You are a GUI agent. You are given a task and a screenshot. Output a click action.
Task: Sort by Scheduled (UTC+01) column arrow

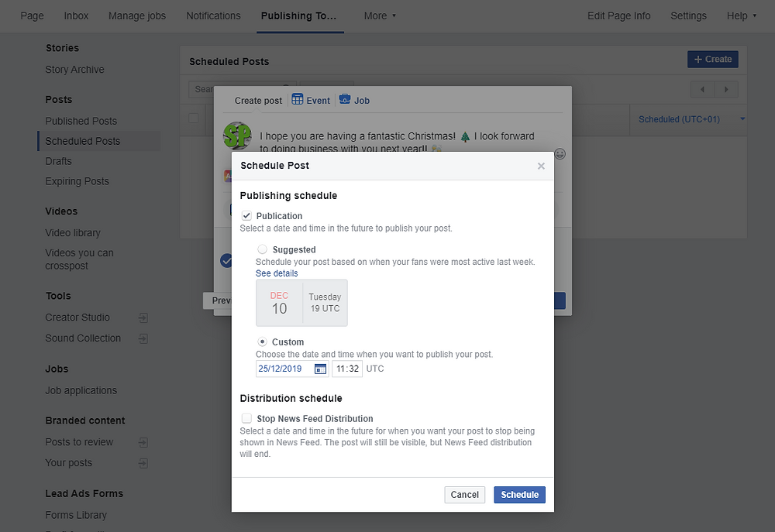[742, 119]
